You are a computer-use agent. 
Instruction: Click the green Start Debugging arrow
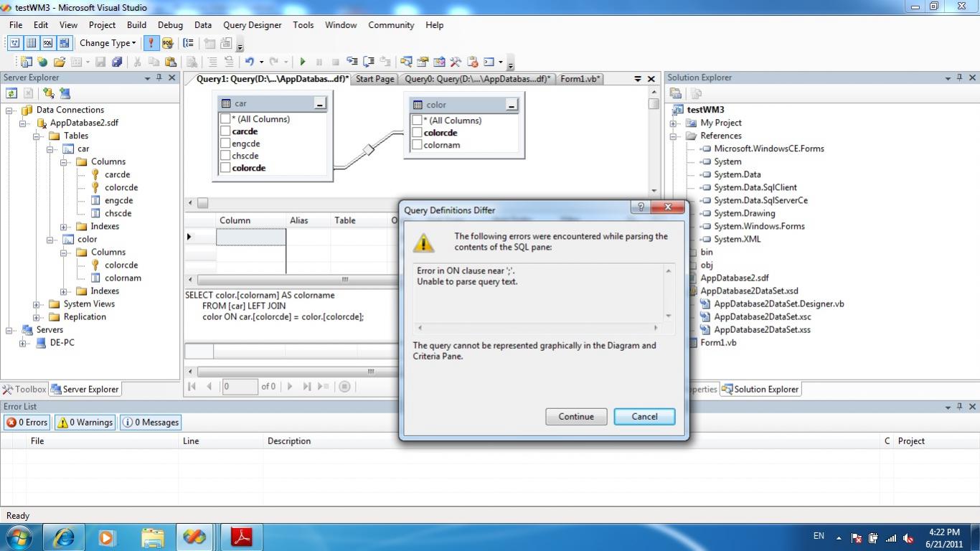pyautogui.click(x=303, y=62)
